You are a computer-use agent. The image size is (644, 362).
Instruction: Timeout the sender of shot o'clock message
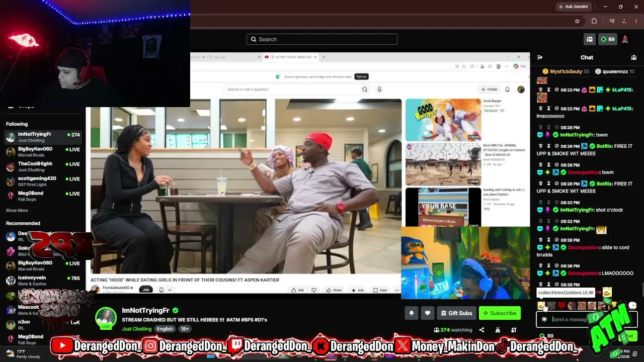[x=549, y=203]
